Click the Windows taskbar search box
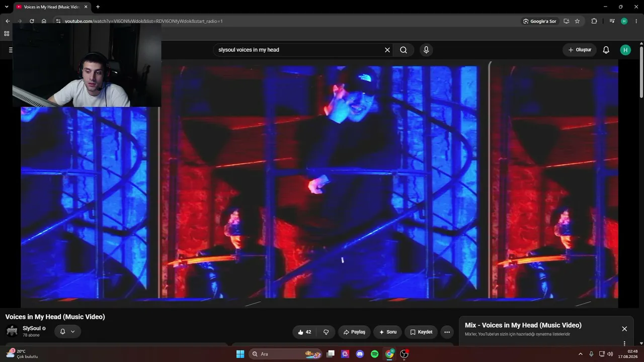 click(285, 354)
